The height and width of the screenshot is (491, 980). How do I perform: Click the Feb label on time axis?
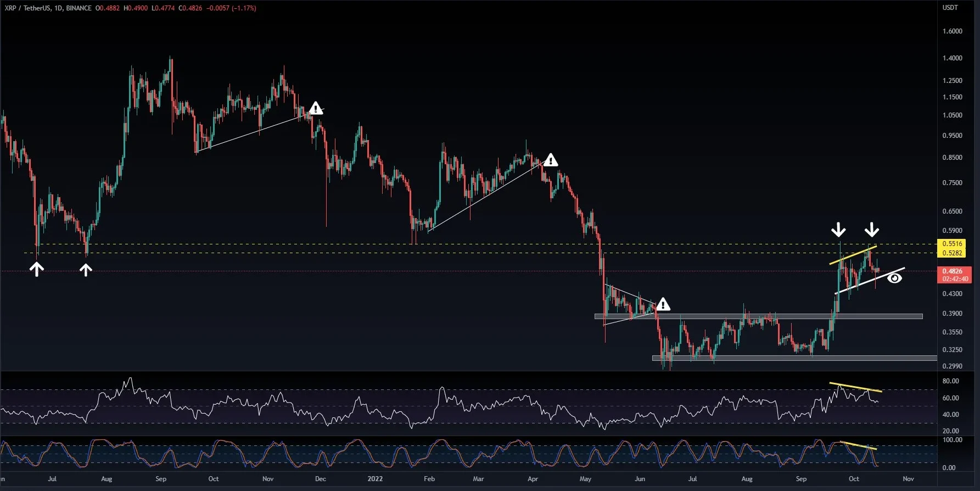pyautogui.click(x=429, y=479)
